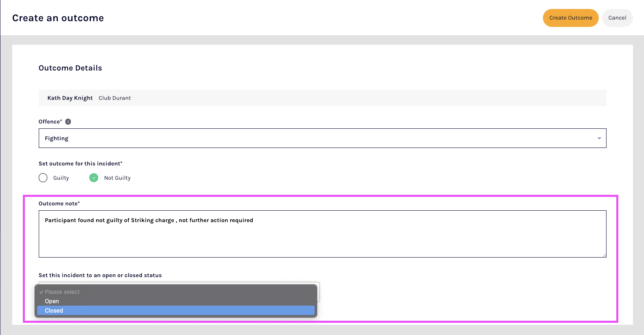Screen dimensions: 644x335
Task: Click the "Create an outcome" page title
Action: point(58,18)
